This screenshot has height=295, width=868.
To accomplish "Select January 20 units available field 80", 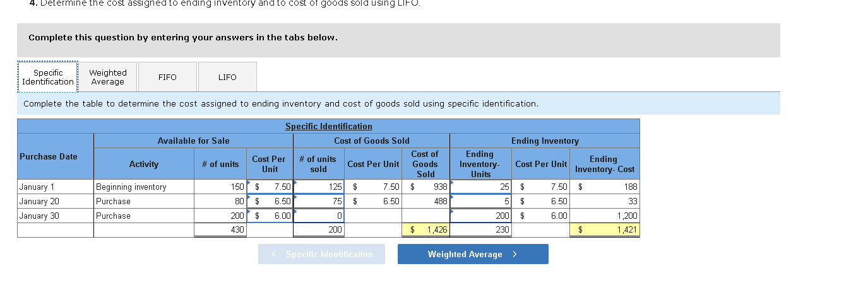I will point(220,201).
